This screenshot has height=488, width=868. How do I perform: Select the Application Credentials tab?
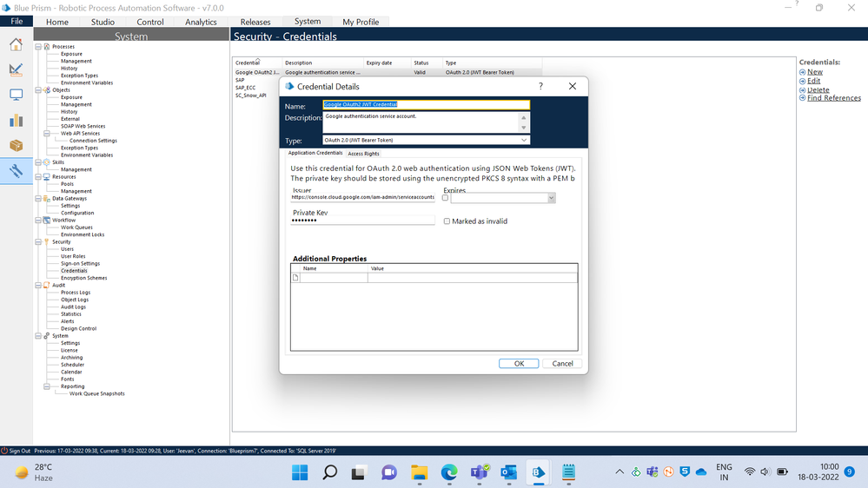pos(315,153)
